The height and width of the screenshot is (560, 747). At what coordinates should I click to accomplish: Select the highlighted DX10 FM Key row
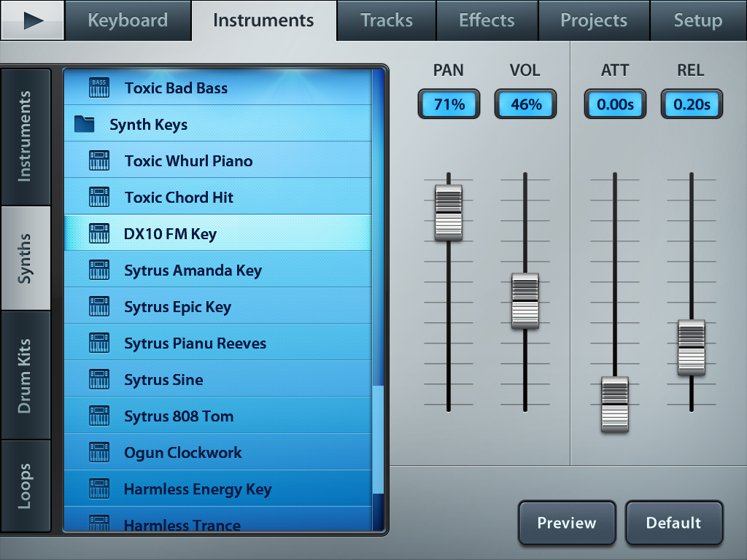[x=217, y=233]
